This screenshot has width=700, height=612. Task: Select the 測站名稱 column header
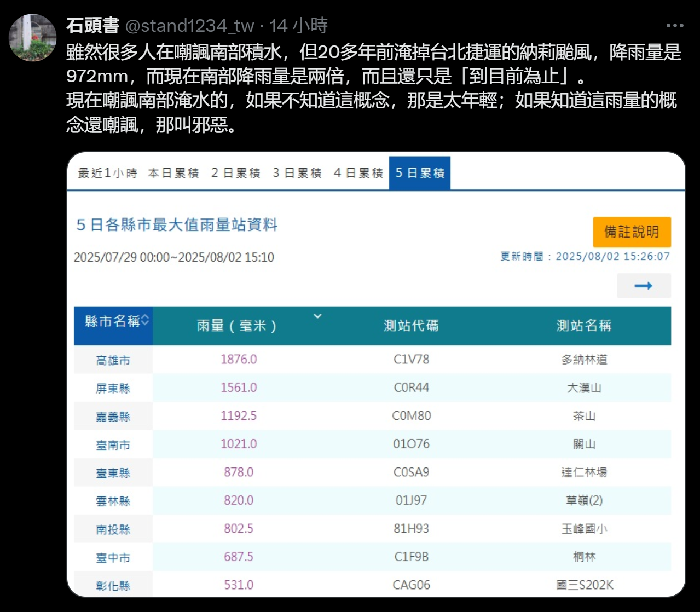pyautogui.click(x=584, y=326)
